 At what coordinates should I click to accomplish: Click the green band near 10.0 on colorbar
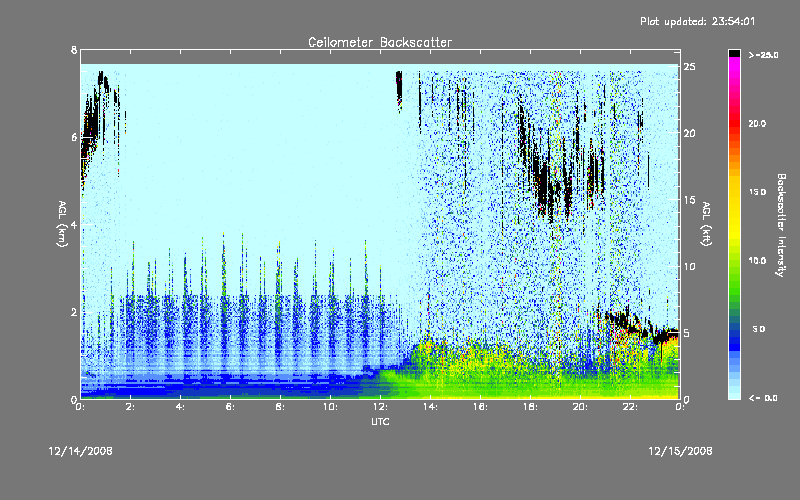pyautogui.click(x=734, y=261)
